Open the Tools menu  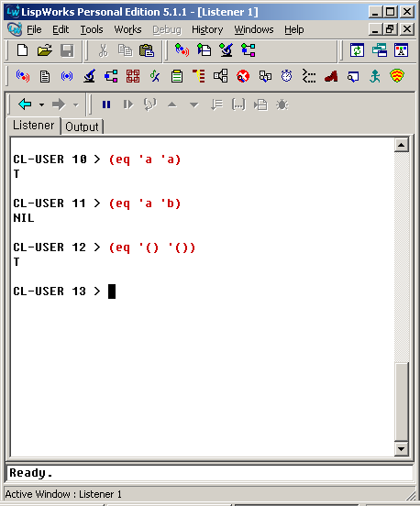point(92,29)
